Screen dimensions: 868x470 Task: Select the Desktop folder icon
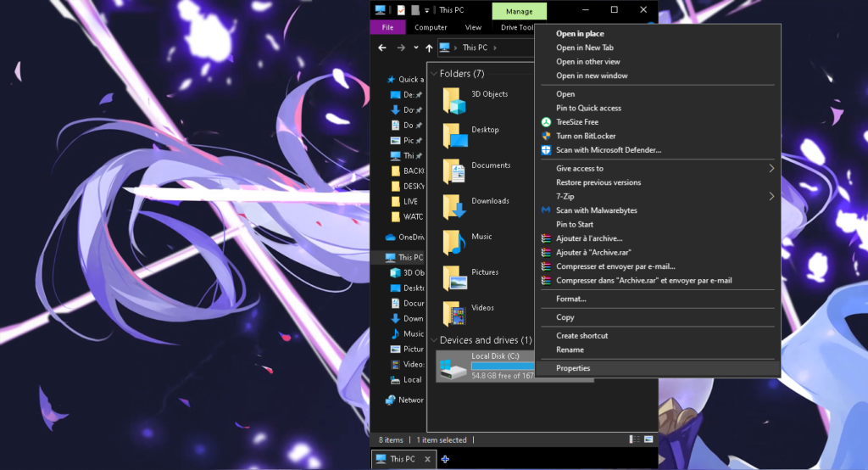[x=455, y=137]
